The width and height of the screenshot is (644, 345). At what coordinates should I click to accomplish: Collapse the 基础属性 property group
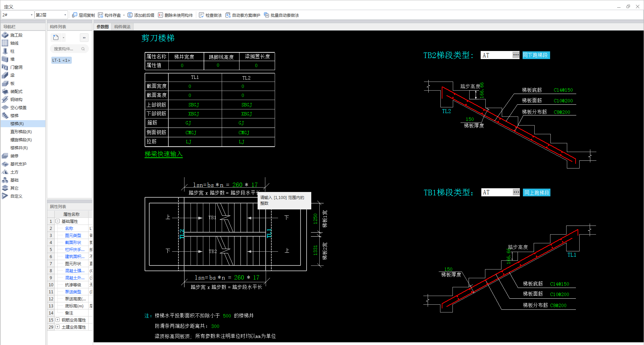(x=58, y=221)
